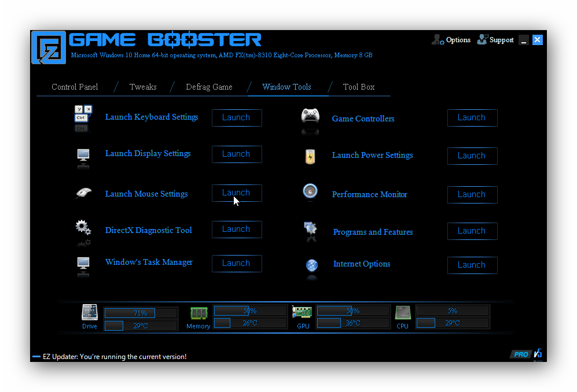Click the Drive usage bar showing 71%
577x392 pixels.
point(141,313)
